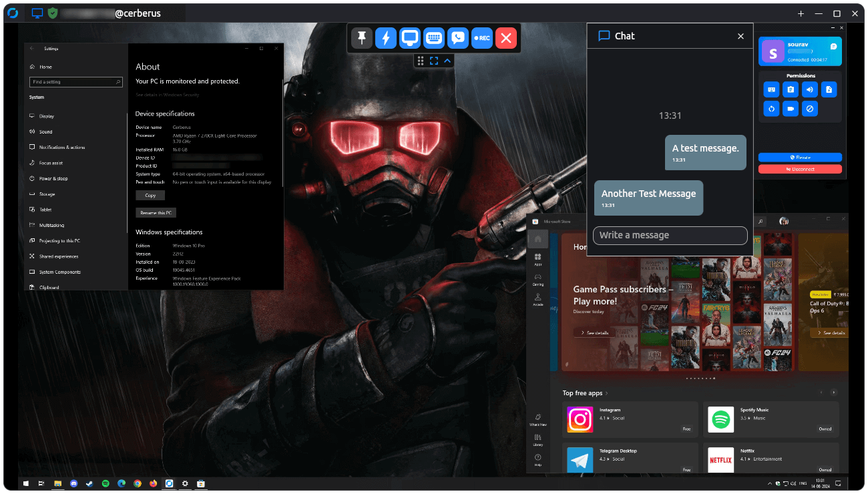The width and height of the screenshot is (868, 494).
Task: Expand hidden system tray icons
Action: pos(769,483)
